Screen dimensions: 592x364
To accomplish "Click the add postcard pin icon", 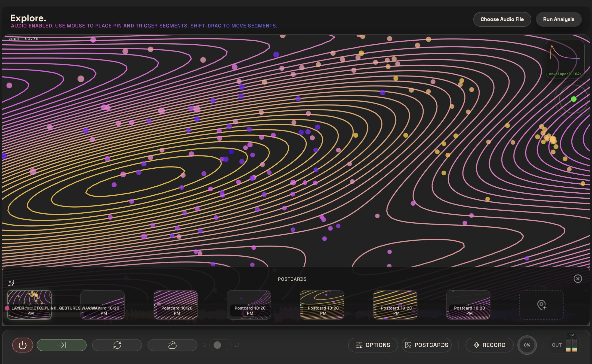I will pyautogui.click(x=541, y=305).
